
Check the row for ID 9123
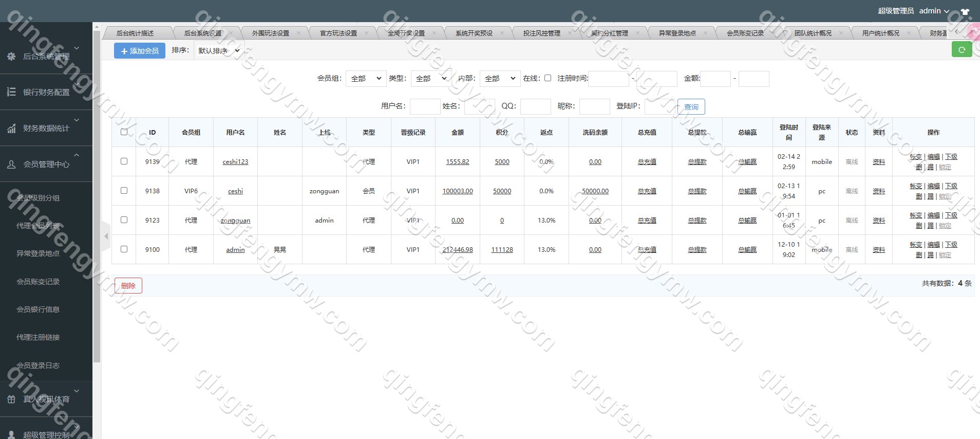click(x=124, y=219)
